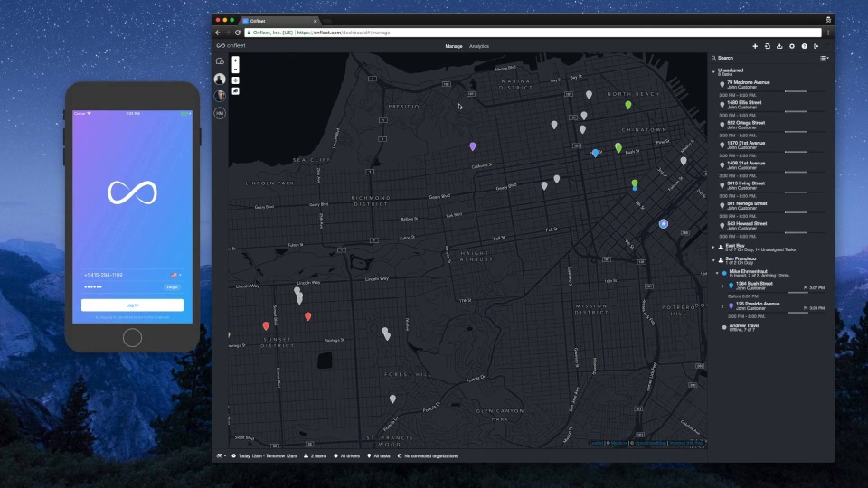868x488 pixels.
Task: Click the plus icon to create task
Action: (x=755, y=46)
